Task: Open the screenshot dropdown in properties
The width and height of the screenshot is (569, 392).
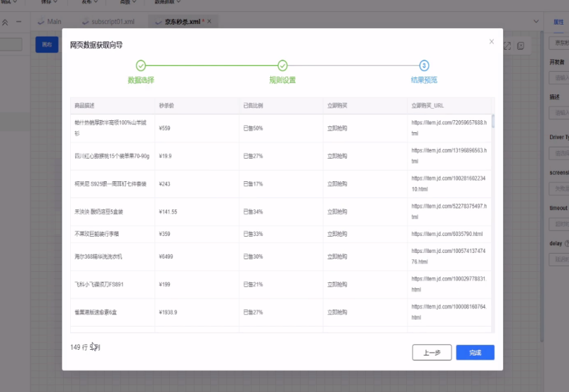Action: [x=559, y=189]
